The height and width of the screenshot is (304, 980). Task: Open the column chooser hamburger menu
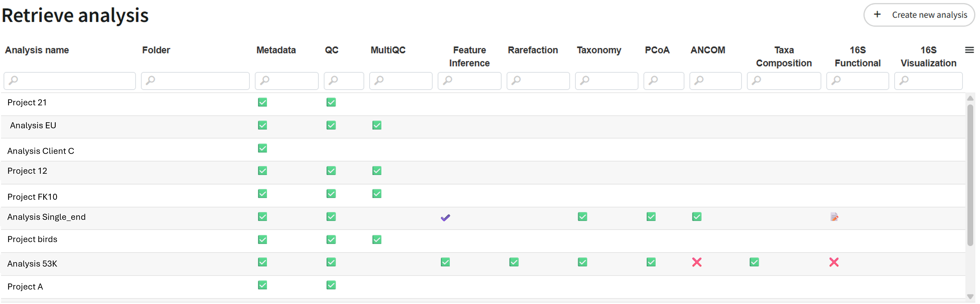tap(969, 50)
